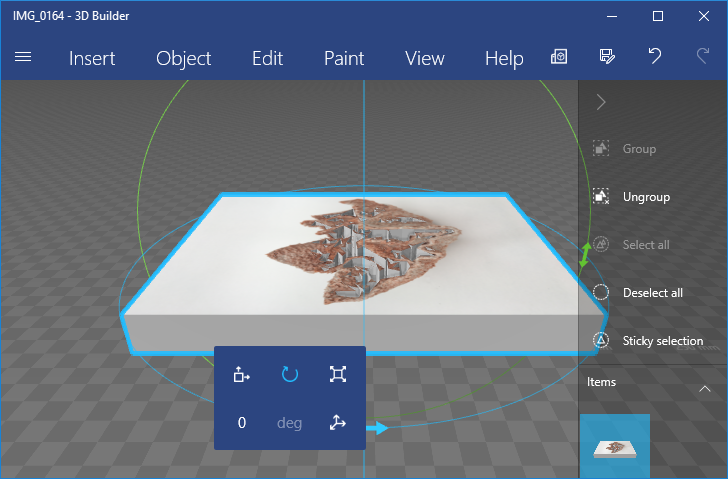Click the Save icon in toolbar
Screen dimensions: 728x479
[606, 57]
